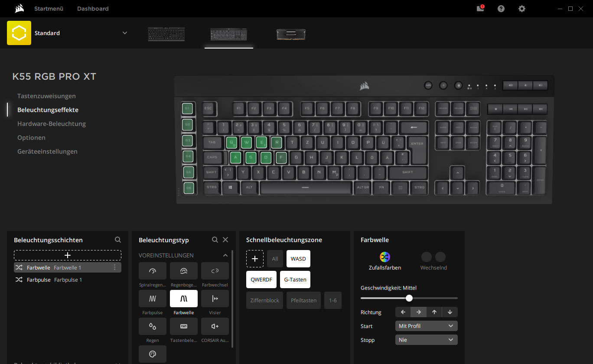Click the second Wechselnd color circle

coord(440,257)
